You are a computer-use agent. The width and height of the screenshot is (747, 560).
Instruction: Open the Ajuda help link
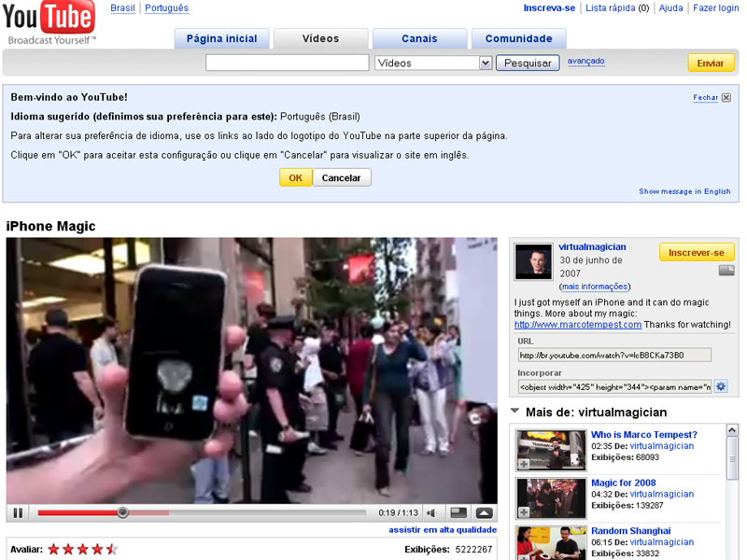(x=670, y=8)
